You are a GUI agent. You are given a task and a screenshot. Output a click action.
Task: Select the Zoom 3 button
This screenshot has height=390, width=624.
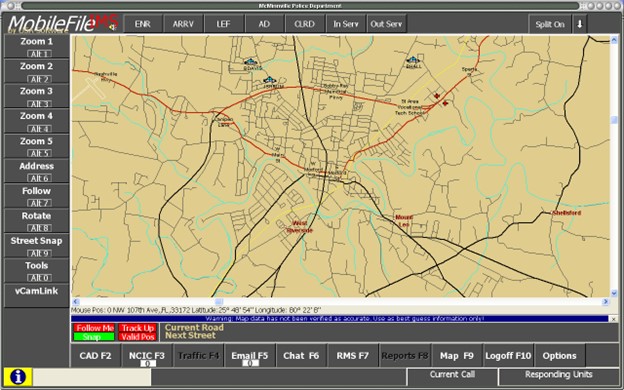(36, 96)
